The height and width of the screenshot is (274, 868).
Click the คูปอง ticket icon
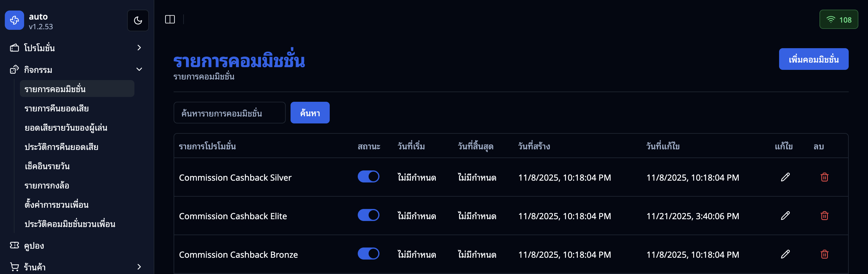pos(14,246)
